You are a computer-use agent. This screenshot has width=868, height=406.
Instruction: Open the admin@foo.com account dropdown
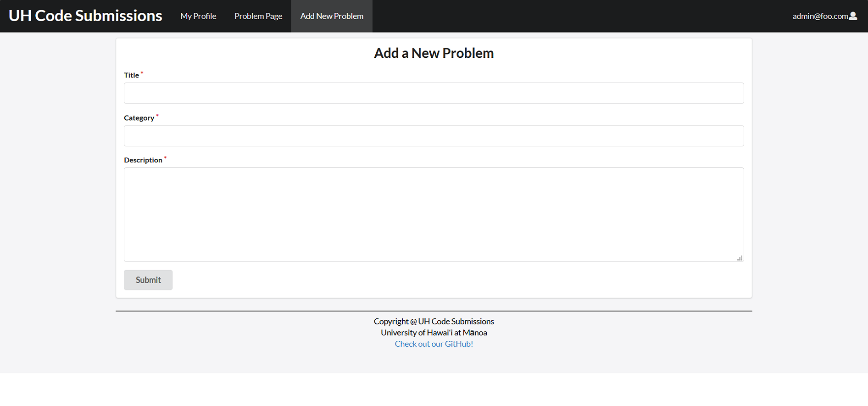[824, 16]
